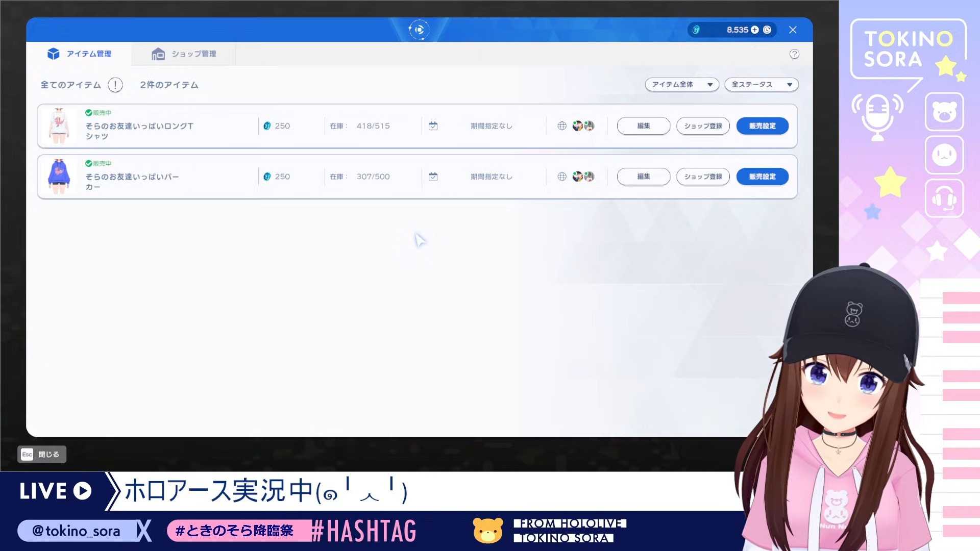980x551 pixels.
Task: Click the calendar icon in パーカー row
Action: (433, 177)
